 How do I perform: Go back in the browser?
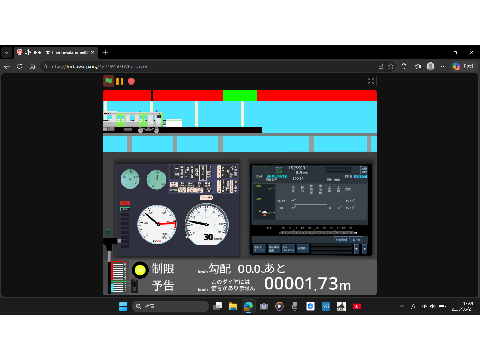pyautogui.click(x=7, y=67)
